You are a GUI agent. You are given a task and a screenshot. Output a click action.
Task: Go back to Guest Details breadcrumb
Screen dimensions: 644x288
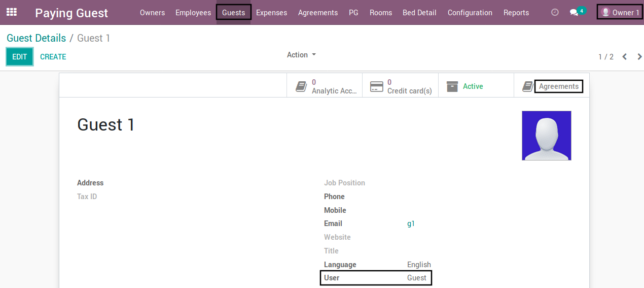point(36,38)
